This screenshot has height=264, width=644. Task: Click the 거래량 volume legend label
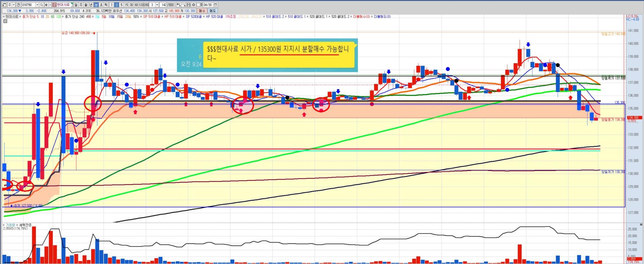10,225
